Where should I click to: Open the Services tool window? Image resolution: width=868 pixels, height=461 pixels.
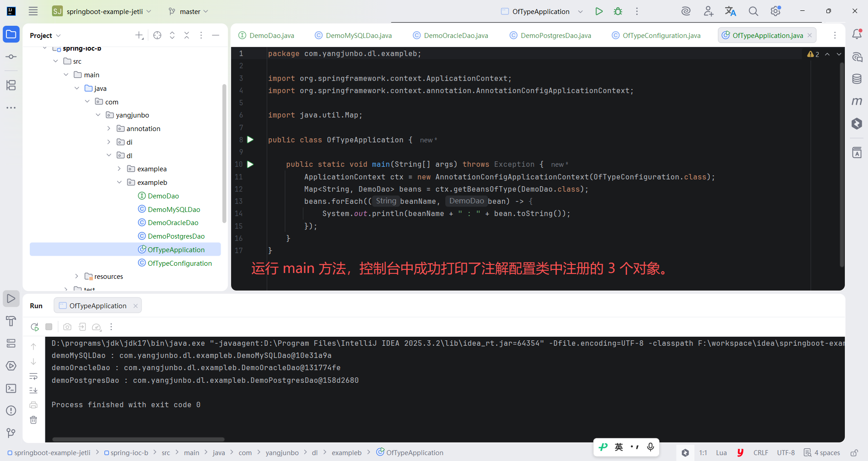11,366
